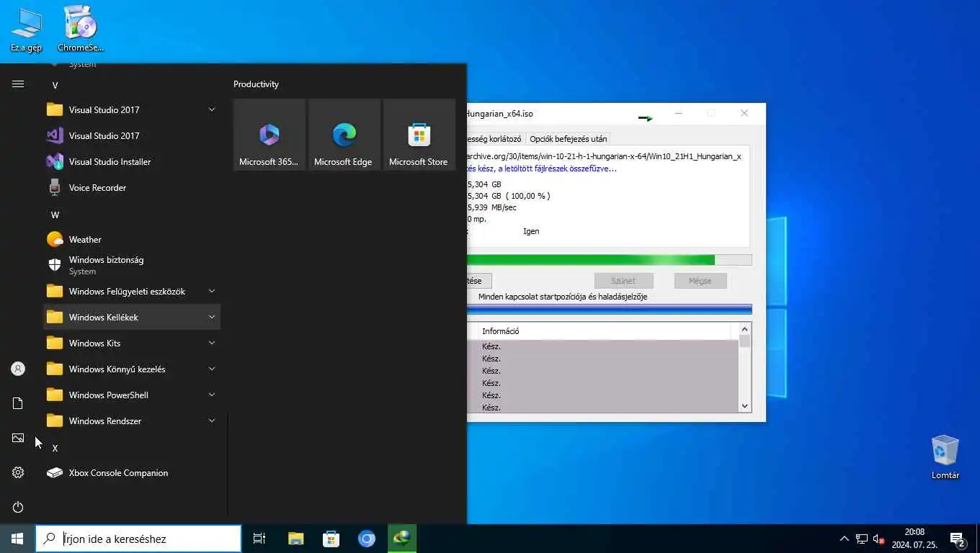
Task: Expand the Visual Studio 2017 folder
Action: click(x=132, y=109)
